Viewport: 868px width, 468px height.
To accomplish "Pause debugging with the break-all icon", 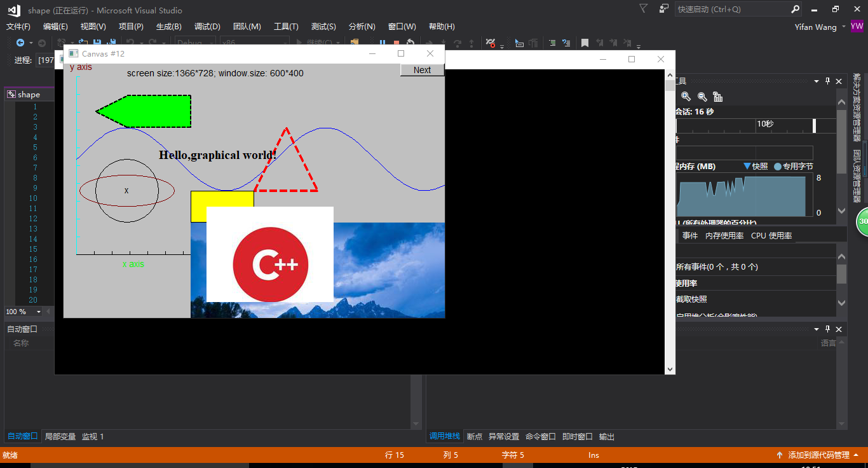I will pyautogui.click(x=383, y=43).
